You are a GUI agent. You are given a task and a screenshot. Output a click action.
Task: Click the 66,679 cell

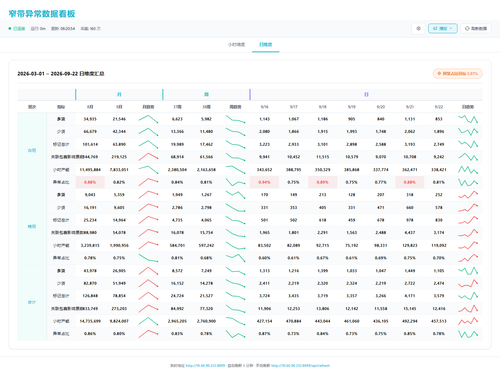90,132
